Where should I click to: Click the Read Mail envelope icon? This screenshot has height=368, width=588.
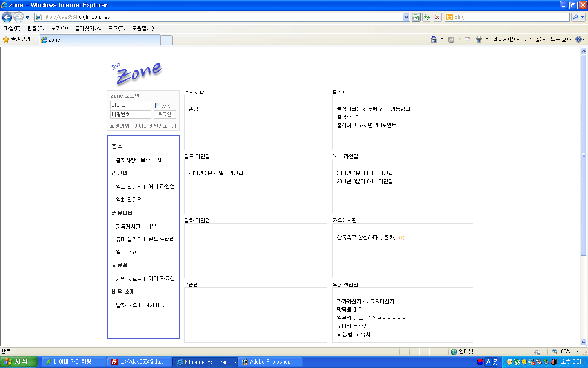point(468,39)
